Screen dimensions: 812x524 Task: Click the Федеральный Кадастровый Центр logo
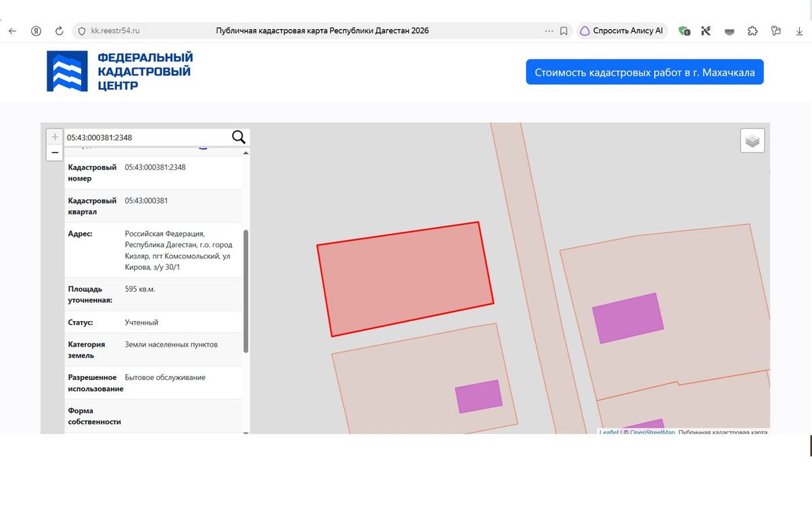(120, 71)
